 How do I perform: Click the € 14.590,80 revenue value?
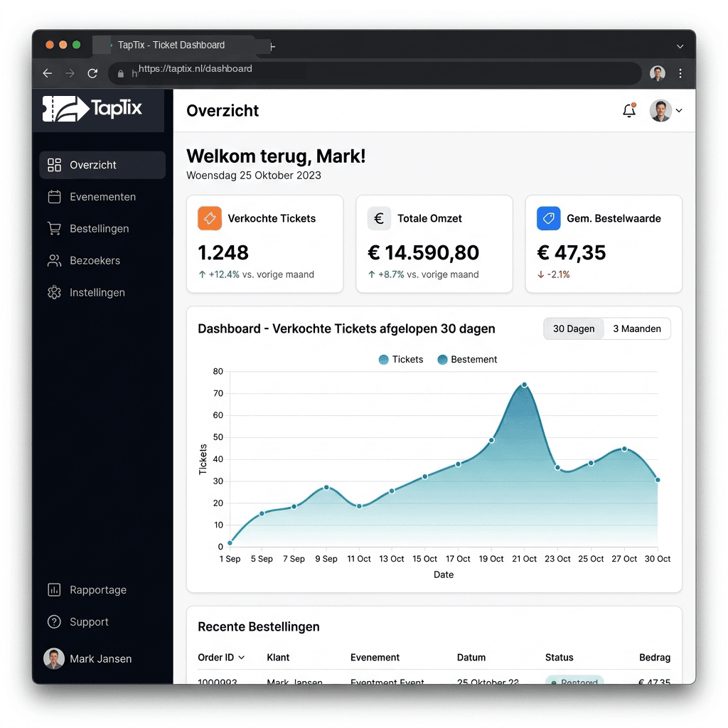tap(424, 252)
